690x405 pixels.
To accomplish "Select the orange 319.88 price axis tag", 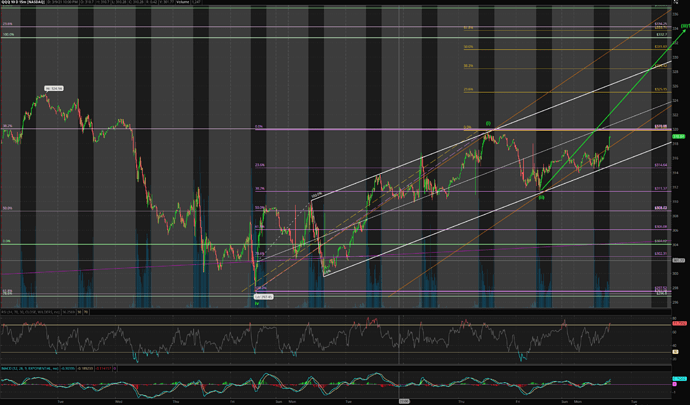I will tap(661, 127).
